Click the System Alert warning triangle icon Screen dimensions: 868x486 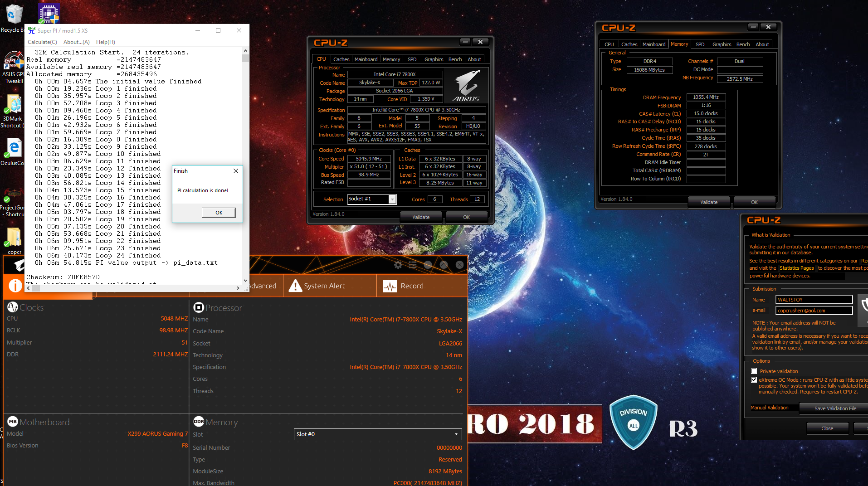[295, 286]
